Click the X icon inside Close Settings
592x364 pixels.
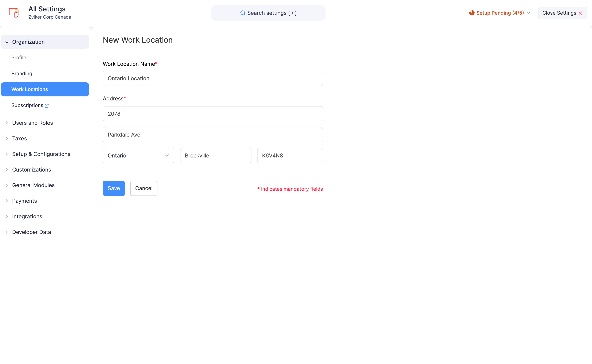point(581,13)
